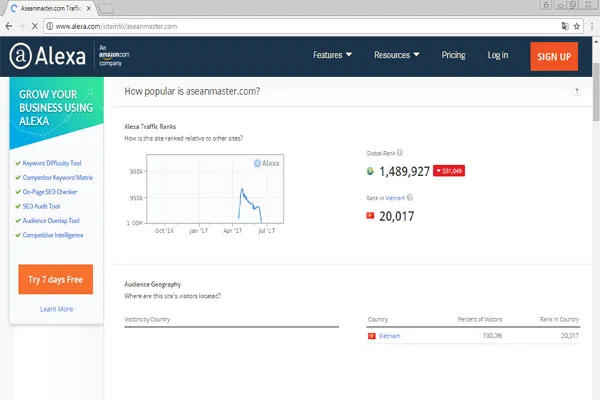
Task: Click the Percent of Visitors column header
Action: click(x=480, y=319)
